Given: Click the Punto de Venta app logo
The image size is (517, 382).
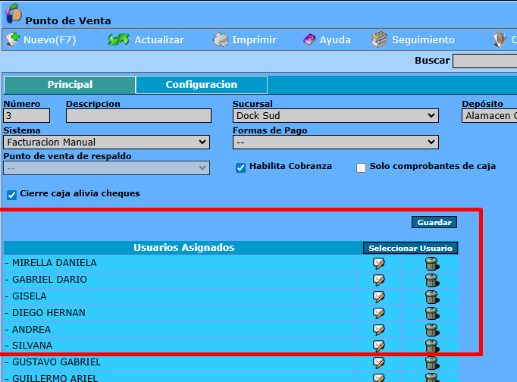Looking at the screenshot, I should tap(13, 14).
